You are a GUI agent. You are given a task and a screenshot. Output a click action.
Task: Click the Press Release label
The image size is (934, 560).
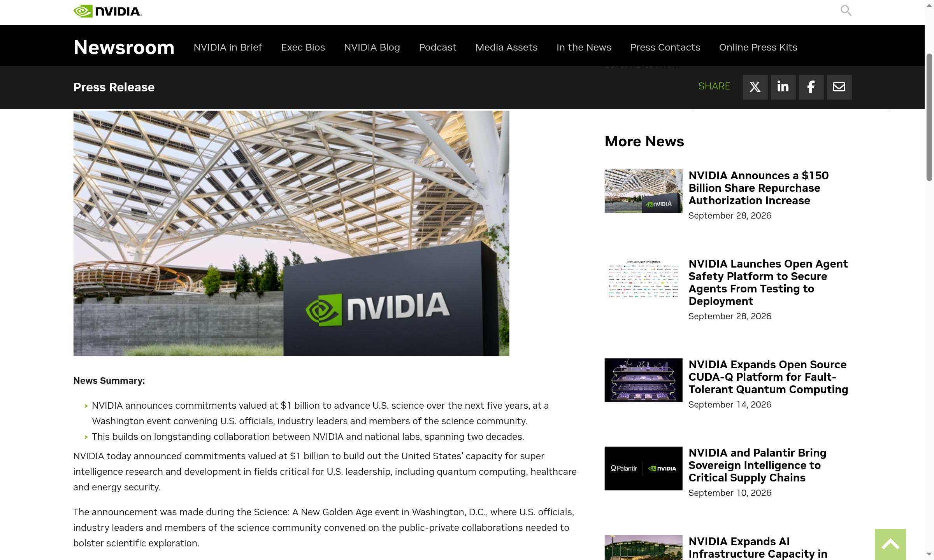114,87
